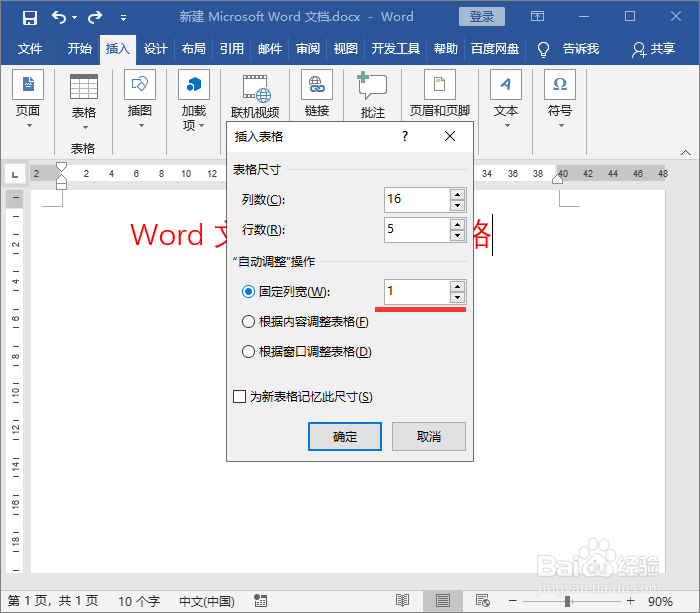Click the zoom in plus button
Viewport: 700px width, 613px height.
tap(630, 601)
